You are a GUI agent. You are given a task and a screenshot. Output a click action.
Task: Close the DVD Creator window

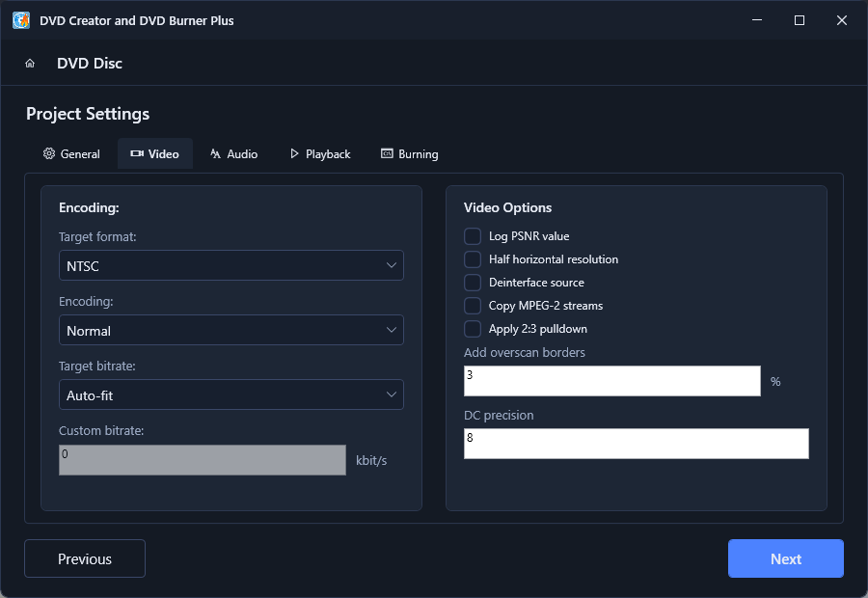pyautogui.click(x=842, y=20)
